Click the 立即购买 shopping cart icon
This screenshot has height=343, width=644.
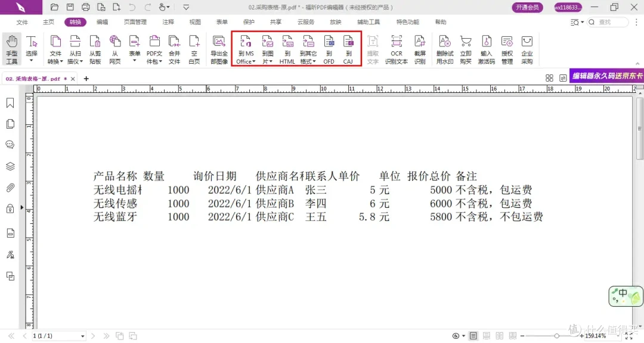(x=466, y=42)
